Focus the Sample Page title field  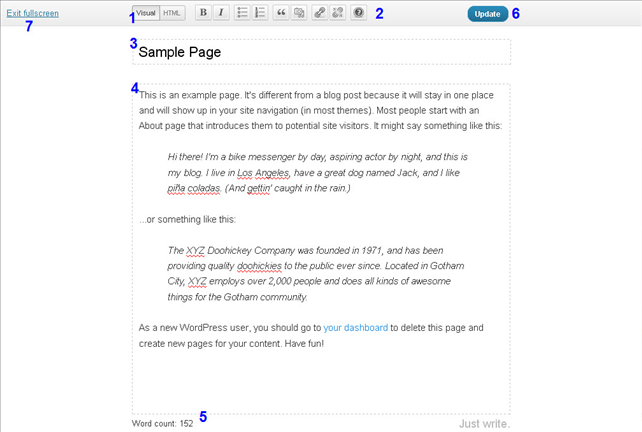321,52
